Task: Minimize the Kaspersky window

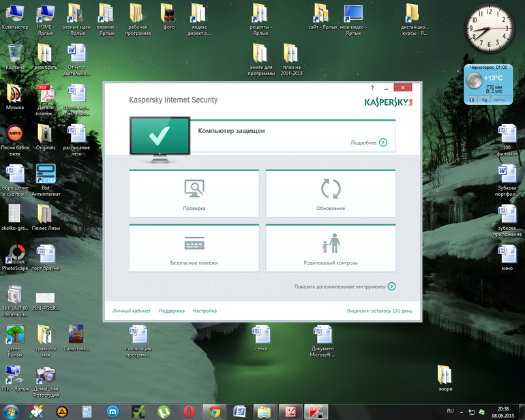Action: [x=387, y=88]
